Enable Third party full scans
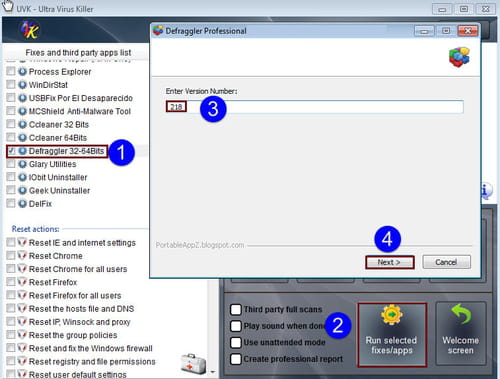 pos(236,309)
